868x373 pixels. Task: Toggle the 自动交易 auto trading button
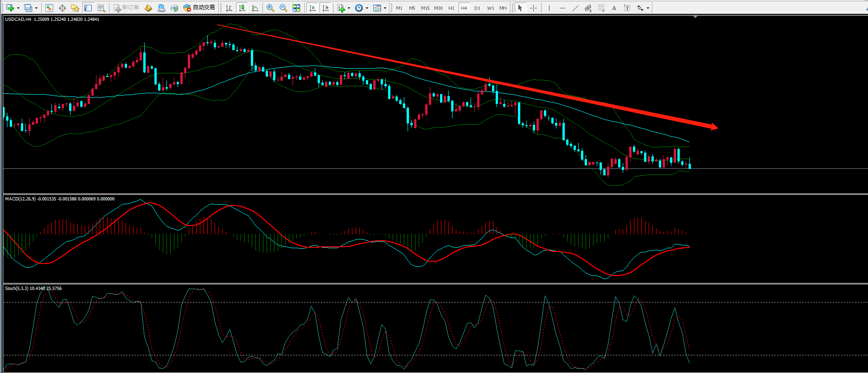point(199,8)
